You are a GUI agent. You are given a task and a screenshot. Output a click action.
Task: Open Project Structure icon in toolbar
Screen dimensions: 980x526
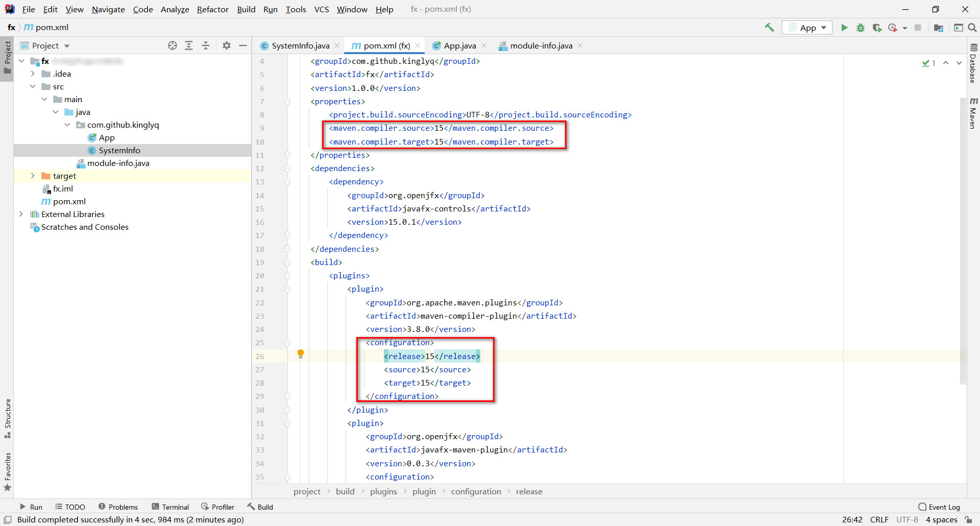pos(938,28)
